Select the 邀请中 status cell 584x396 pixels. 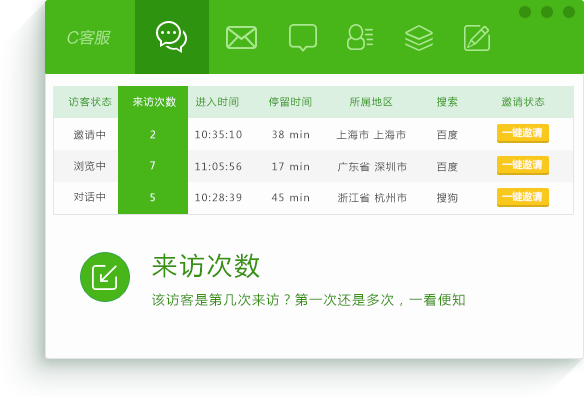89,134
